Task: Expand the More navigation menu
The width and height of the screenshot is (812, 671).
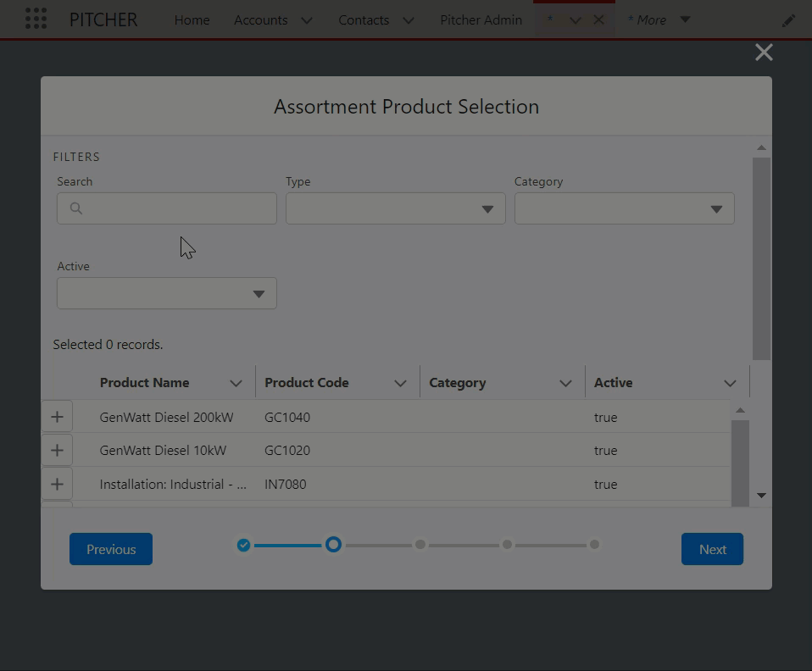Action: coord(659,19)
